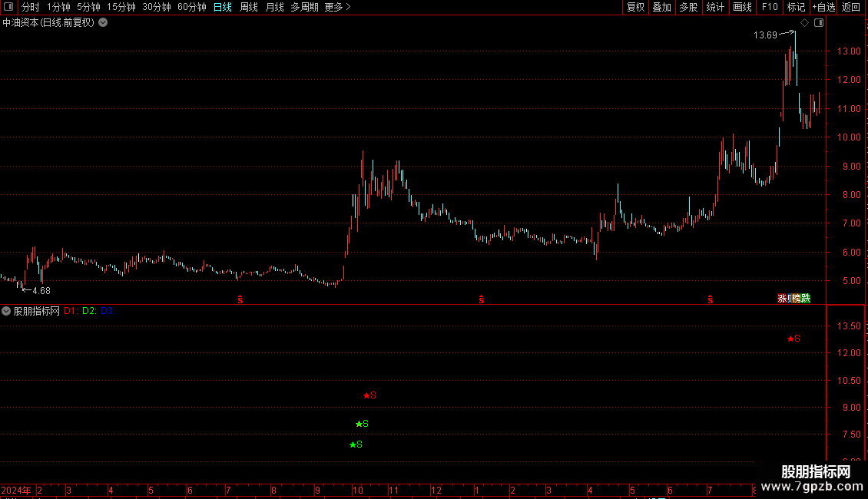This screenshot has height=499, width=868.
Task: Click the diamond icon above the chart
Action: [805, 23]
